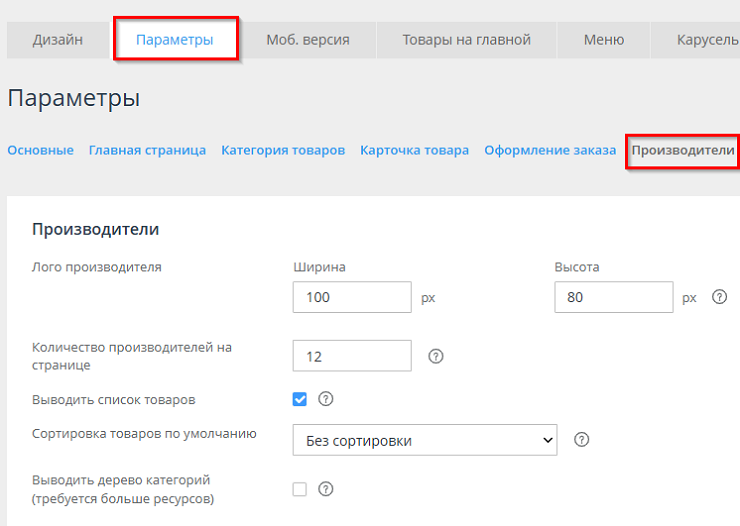Screen dimensions: 740x526
Task: Switch to the Дизайн tab
Action: click(57, 41)
